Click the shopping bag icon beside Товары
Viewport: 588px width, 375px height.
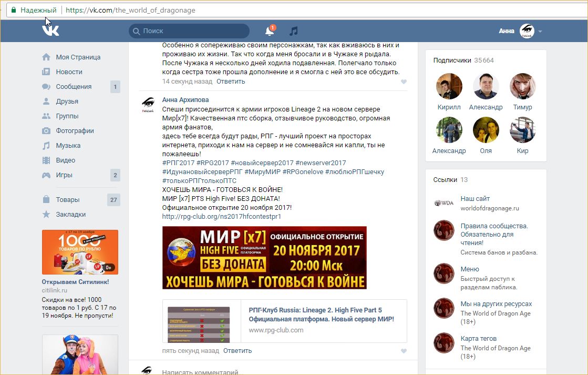(46, 199)
